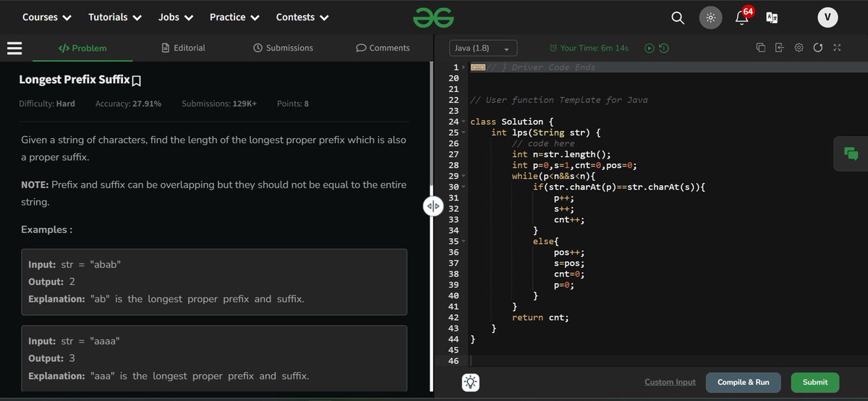
Task: Switch to the Editorial tab
Action: pyautogui.click(x=184, y=48)
